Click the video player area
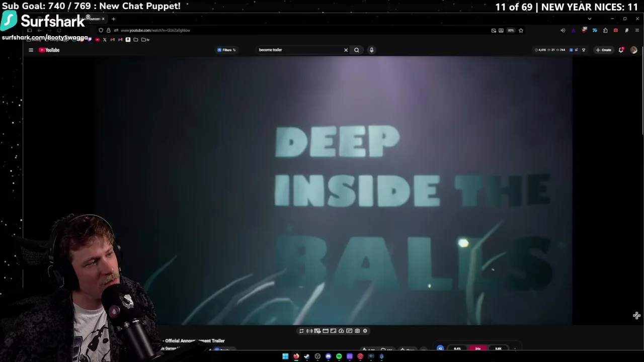644x362 pixels. (333, 191)
